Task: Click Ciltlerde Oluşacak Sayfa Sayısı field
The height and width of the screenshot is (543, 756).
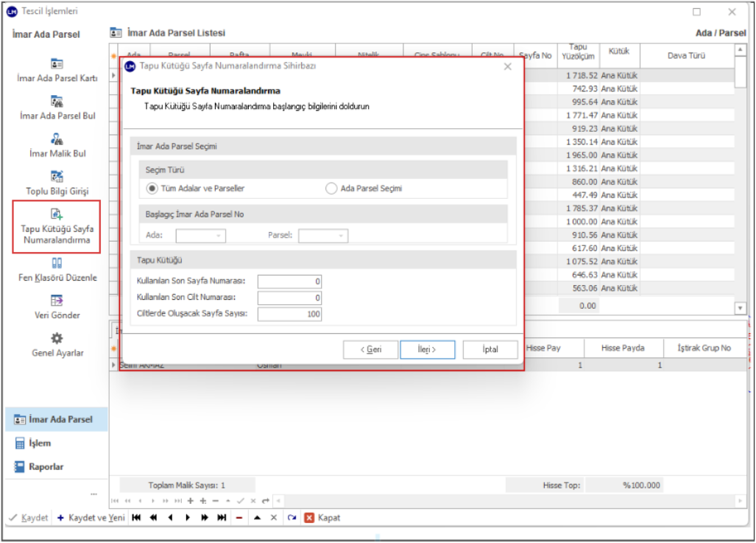Action: 289,314
